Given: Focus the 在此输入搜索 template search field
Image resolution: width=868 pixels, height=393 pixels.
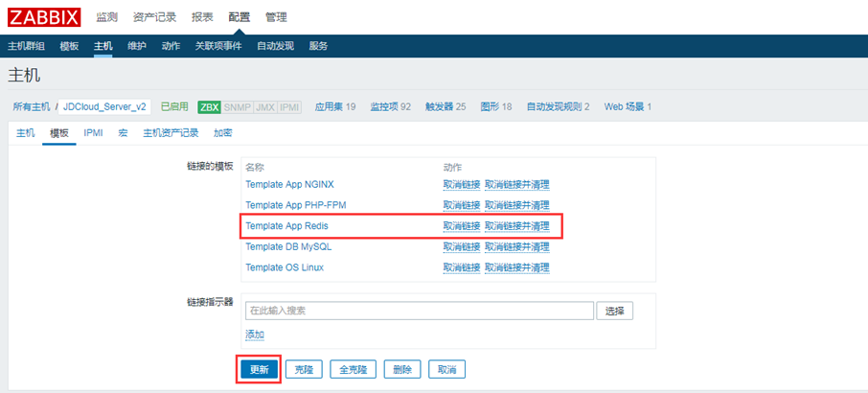Looking at the screenshot, I should coord(420,312).
